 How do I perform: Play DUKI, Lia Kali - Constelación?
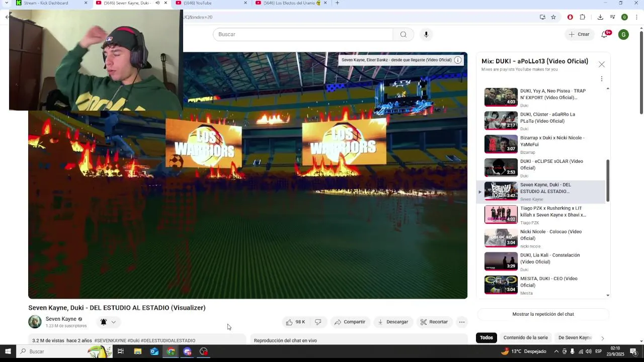501,261
